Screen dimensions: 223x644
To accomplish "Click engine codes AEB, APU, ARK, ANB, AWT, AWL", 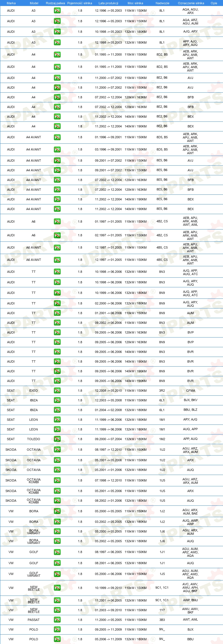I will click(190, 222).
